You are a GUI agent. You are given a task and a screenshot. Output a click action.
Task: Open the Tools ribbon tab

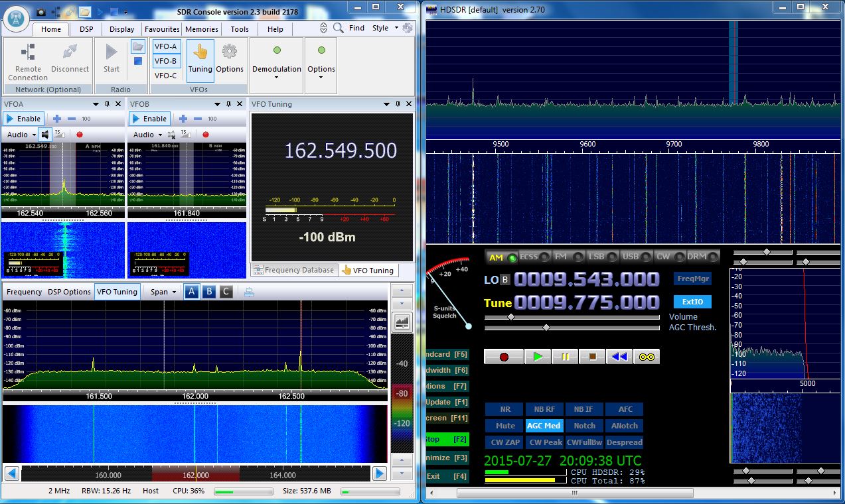[240, 29]
